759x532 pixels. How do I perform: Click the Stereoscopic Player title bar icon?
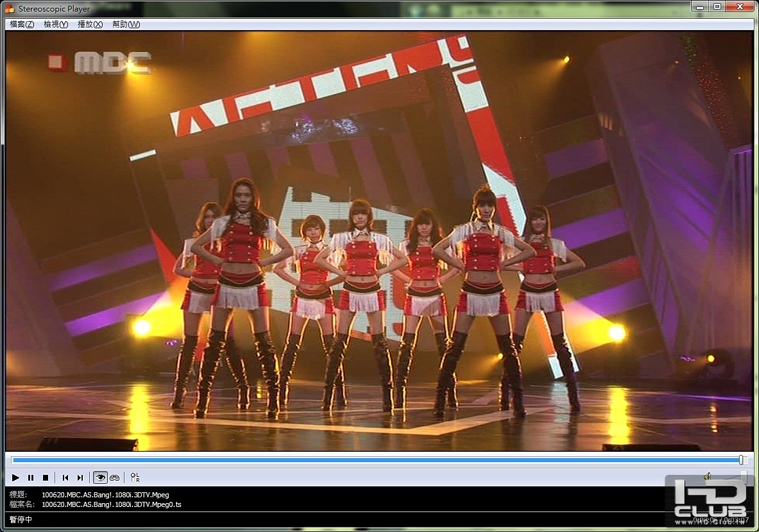(10, 9)
